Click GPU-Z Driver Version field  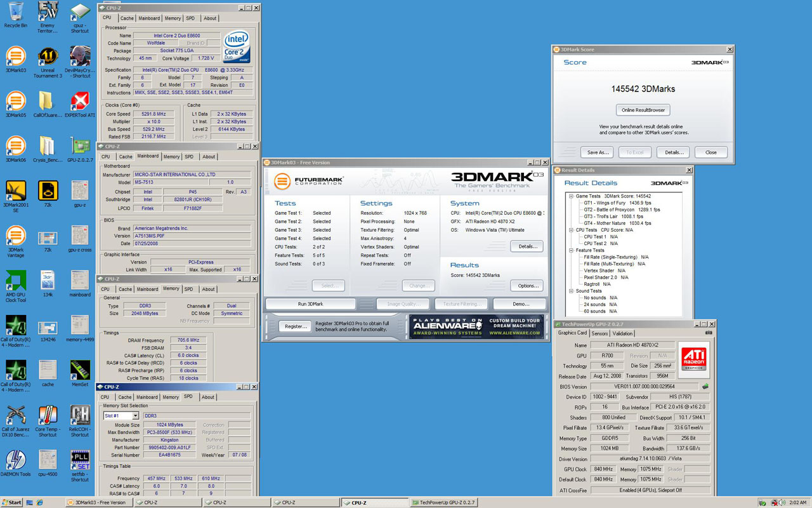(650, 459)
